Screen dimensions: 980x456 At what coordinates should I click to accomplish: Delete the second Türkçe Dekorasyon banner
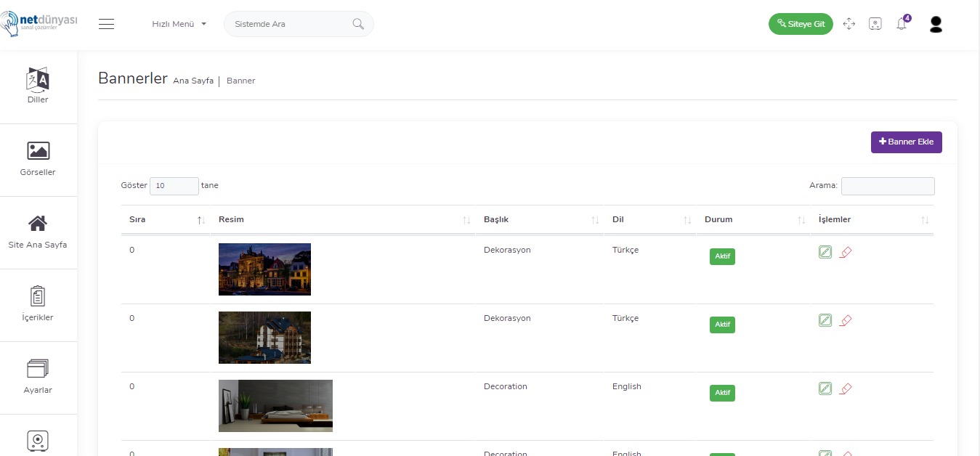(846, 320)
